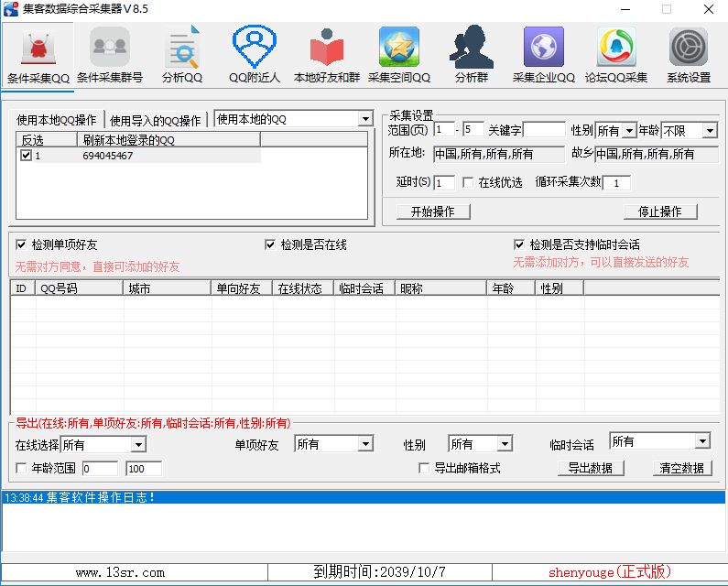This screenshot has width=728, height=586.
Task: Click range start page field
Action: tap(444, 129)
